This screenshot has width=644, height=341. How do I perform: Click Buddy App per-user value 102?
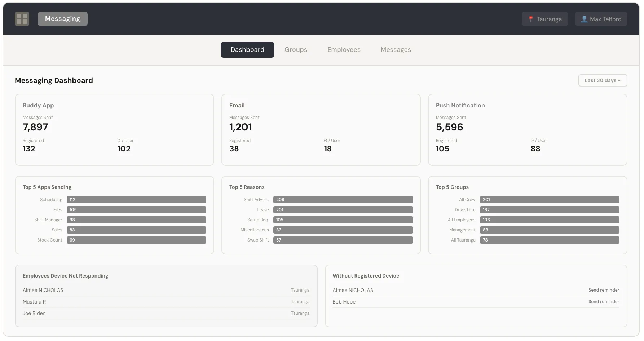pos(124,149)
